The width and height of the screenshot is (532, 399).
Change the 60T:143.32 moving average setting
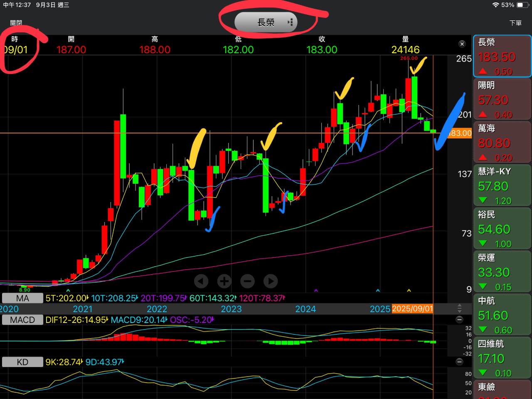pos(213,298)
